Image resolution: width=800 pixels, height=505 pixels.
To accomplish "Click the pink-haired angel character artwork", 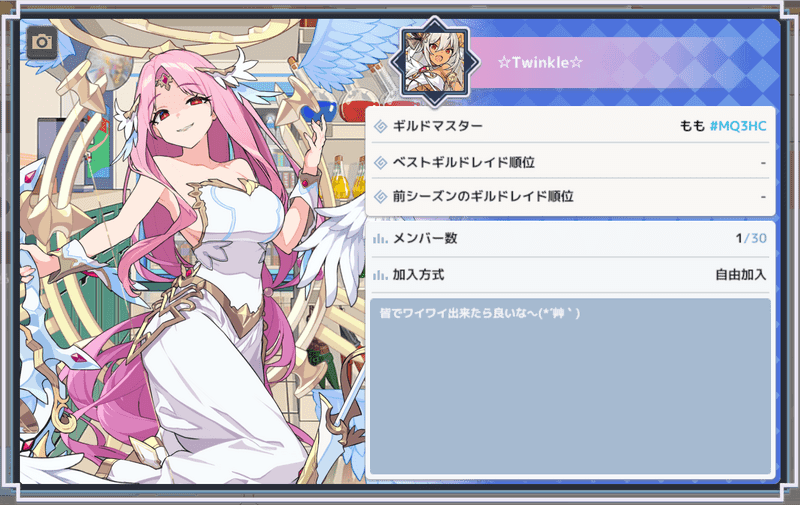I will tap(193, 251).
